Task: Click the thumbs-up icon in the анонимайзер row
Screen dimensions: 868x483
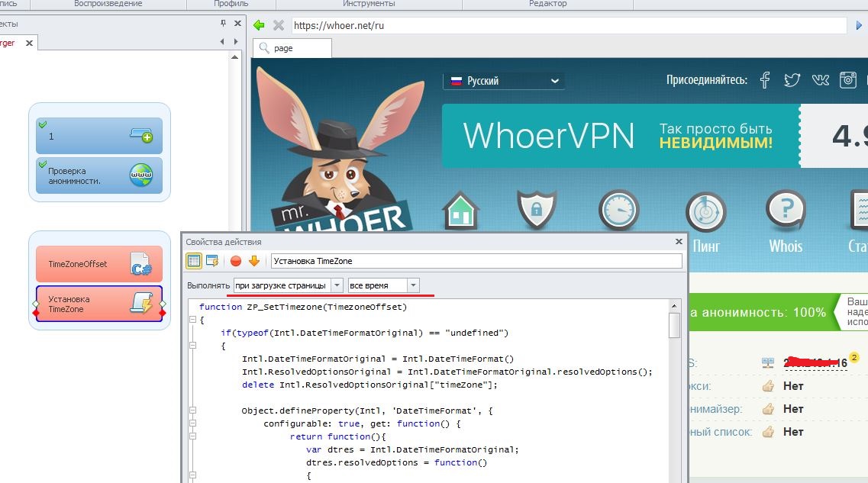Action: click(x=768, y=409)
